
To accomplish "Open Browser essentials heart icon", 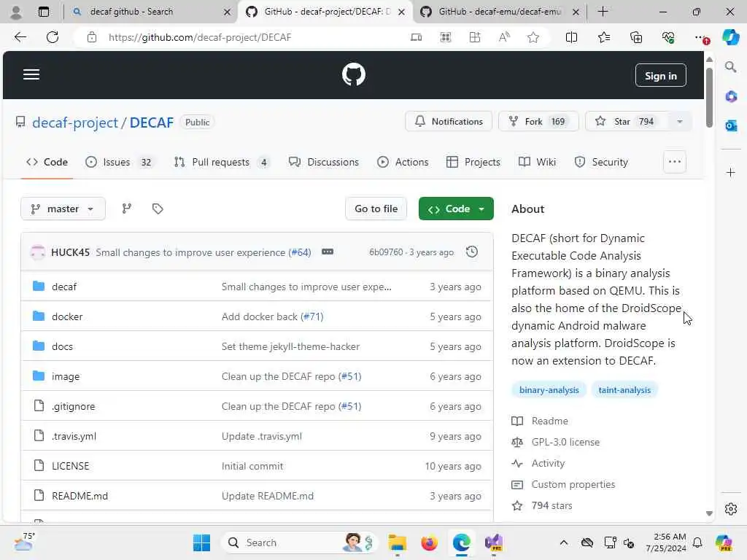I will (668, 37).
